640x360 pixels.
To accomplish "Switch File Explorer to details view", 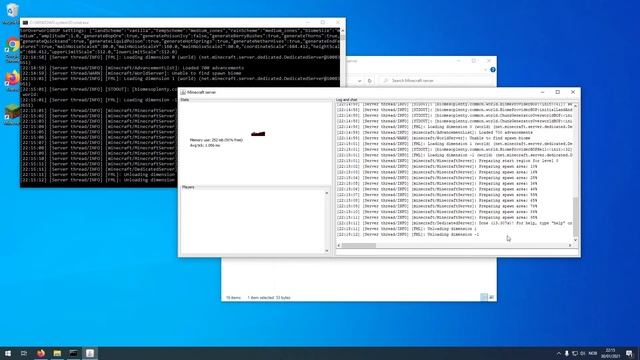I will pyautogui.click(x=484, y=298).
